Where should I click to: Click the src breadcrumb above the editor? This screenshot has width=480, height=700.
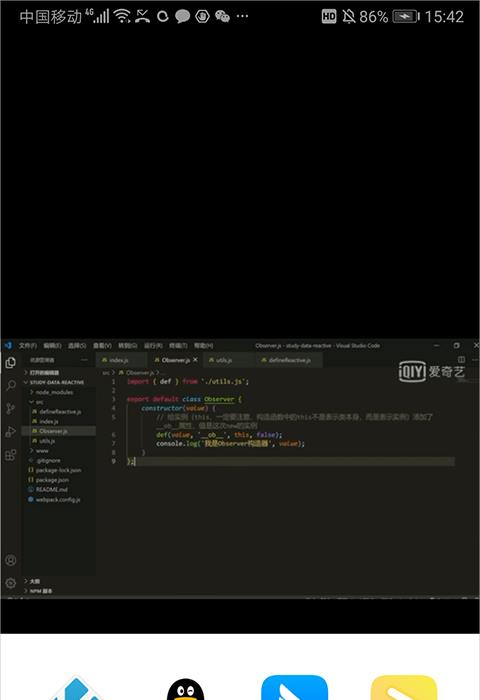[x=106, y=372]
